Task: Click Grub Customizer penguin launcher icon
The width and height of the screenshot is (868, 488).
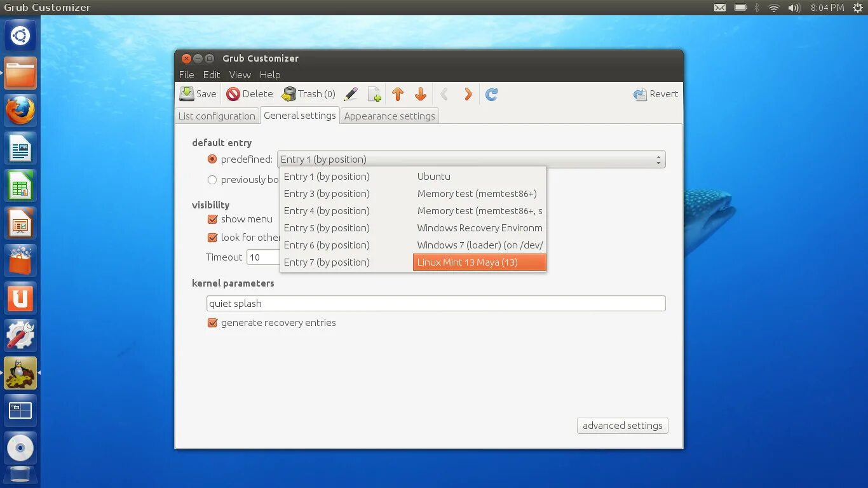Action: click(x=20, y=373)
